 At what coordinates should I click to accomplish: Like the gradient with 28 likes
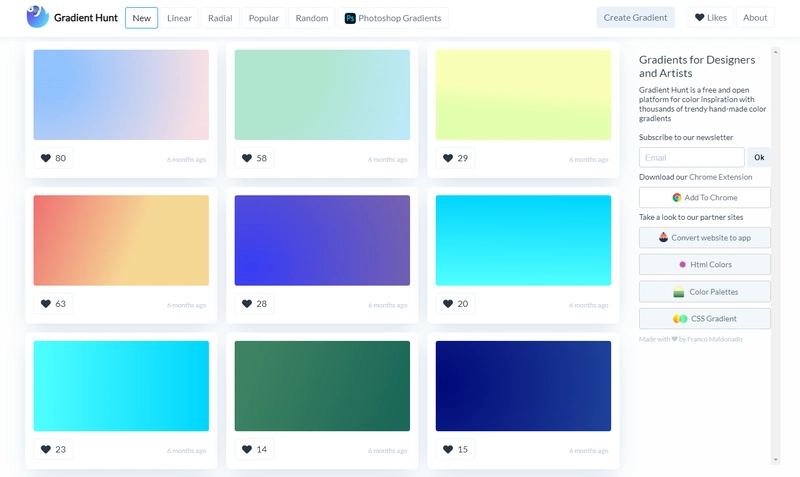point(254,304)
